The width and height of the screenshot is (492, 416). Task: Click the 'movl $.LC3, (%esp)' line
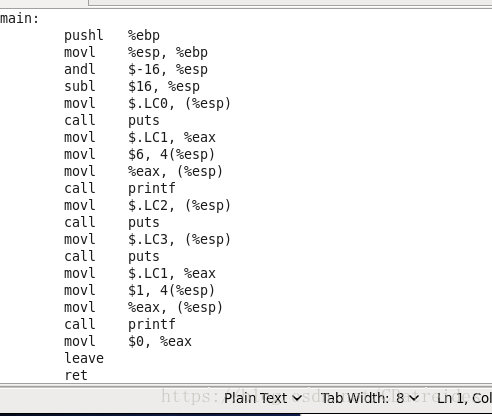(x=147, y=239)
